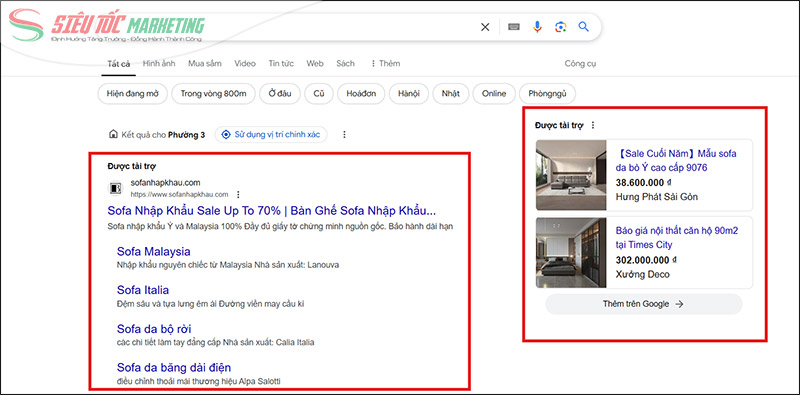The image size is (800, 395).
Task: Open the Video tab
Action: pos(245,63)
